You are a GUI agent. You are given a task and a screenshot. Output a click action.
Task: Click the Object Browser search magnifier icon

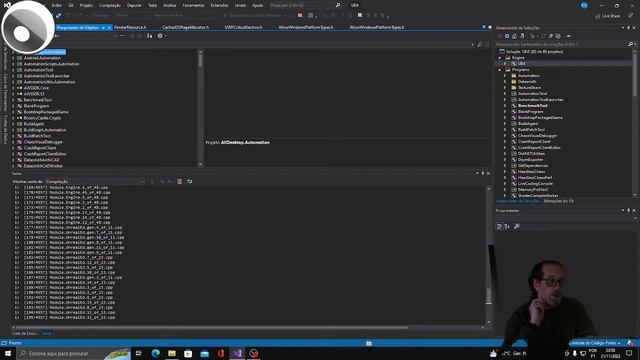coord(480,44)
